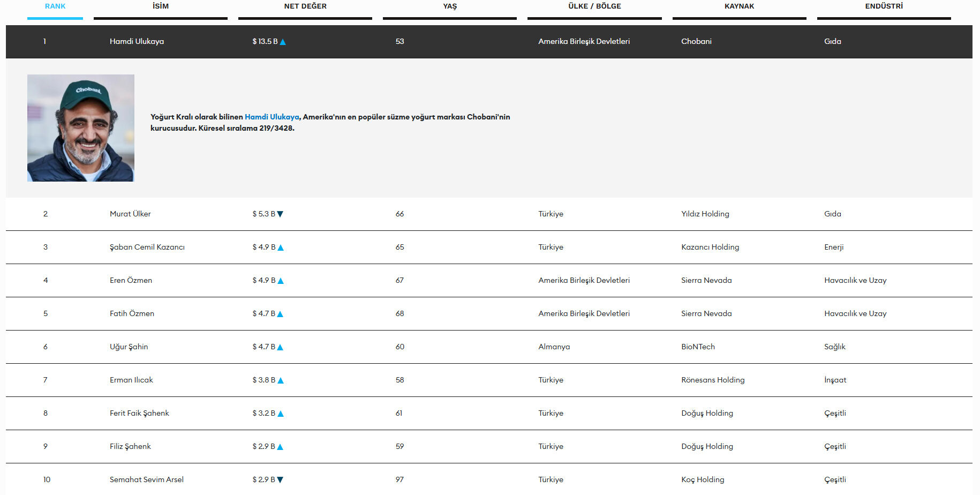Expand the Ferit Faik Şahenk row
980x495 pixels.
tap(139, 413)
